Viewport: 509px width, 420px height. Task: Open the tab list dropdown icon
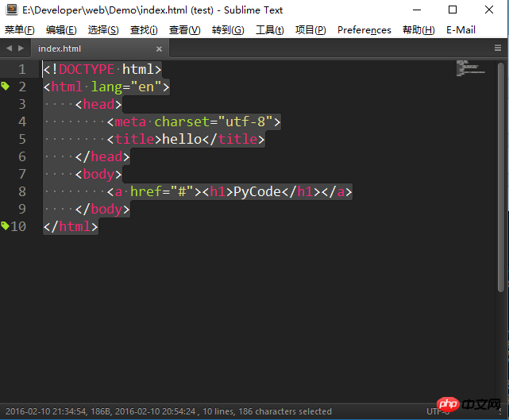pos(498,48)
